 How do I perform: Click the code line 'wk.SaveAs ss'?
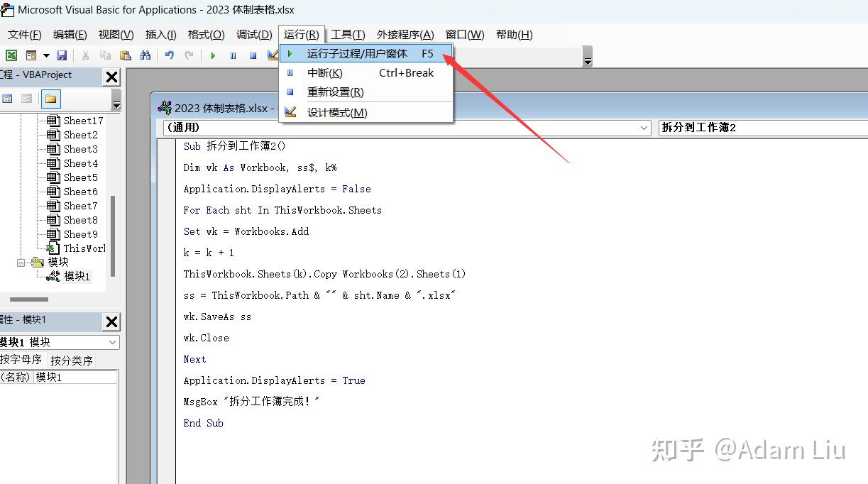(217, 317)
